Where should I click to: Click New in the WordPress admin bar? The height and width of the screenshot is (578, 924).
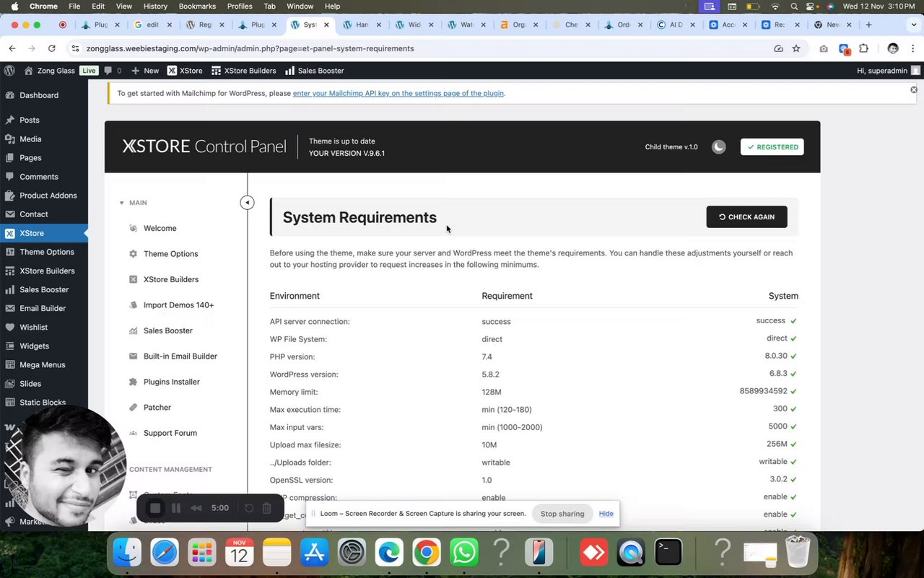click(x=145, y=71)
